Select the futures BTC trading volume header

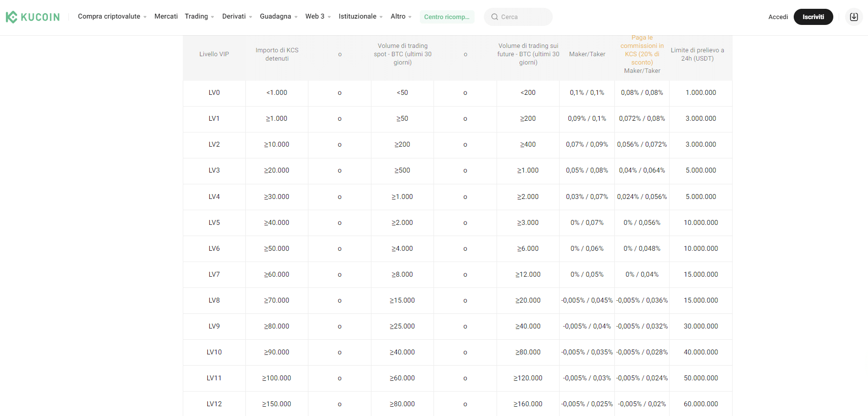click(528, 54)
